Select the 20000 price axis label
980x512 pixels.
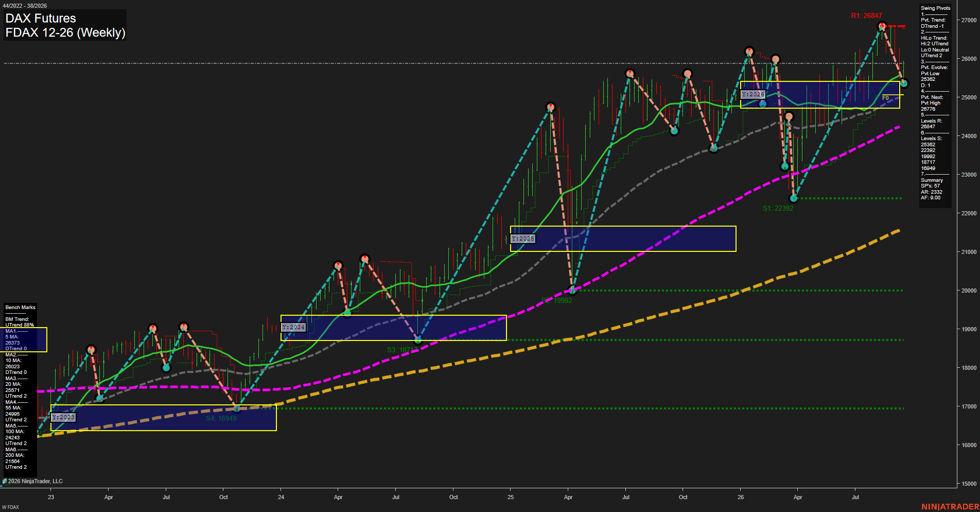pyautogui.click(x=969, y=291)
